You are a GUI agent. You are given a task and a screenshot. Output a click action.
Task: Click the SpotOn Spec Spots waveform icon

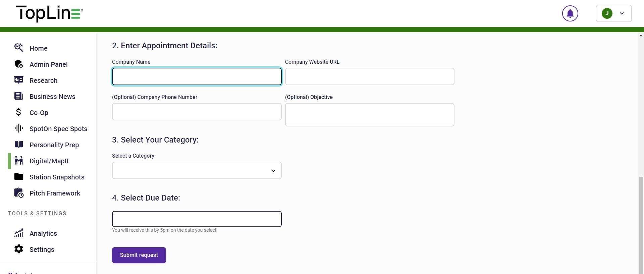[19, 128]
